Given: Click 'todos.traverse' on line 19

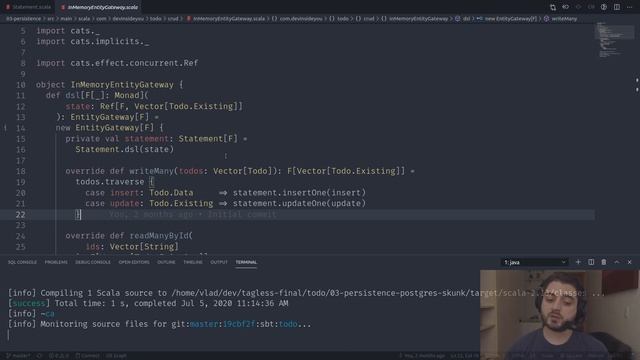Looking at the screenshot, I should coord(110,182).
